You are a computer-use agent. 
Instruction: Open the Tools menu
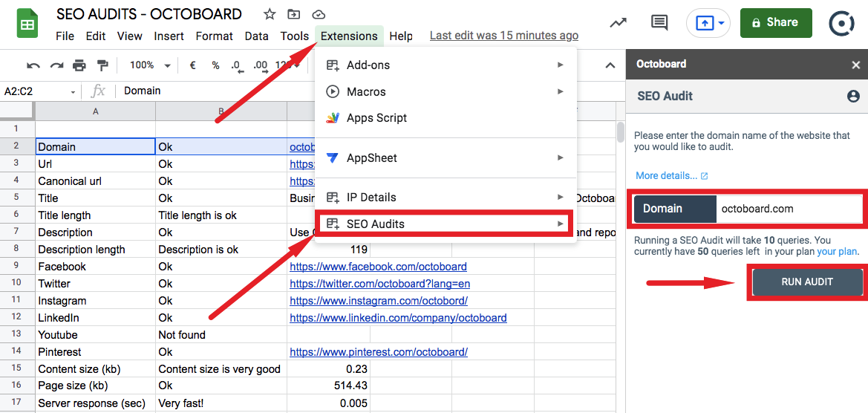(295, 36)
